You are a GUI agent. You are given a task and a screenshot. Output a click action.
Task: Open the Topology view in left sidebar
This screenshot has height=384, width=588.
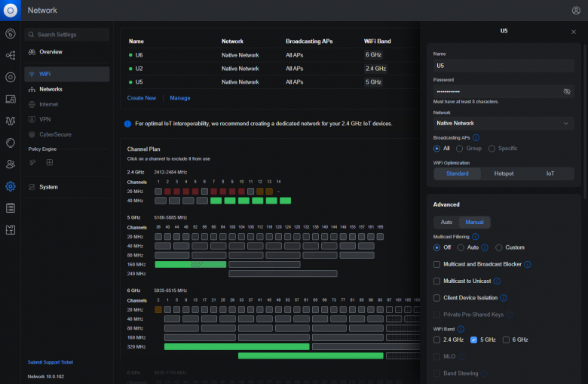pyautogui.click(x=11, y=55)
